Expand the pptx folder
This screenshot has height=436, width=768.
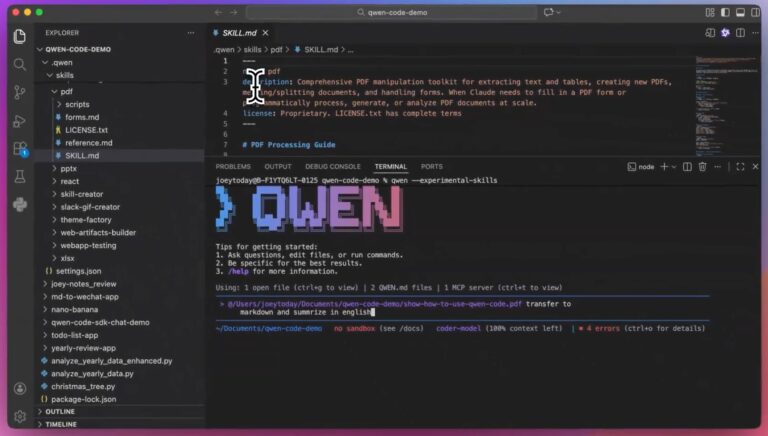(x=69, y=169)
